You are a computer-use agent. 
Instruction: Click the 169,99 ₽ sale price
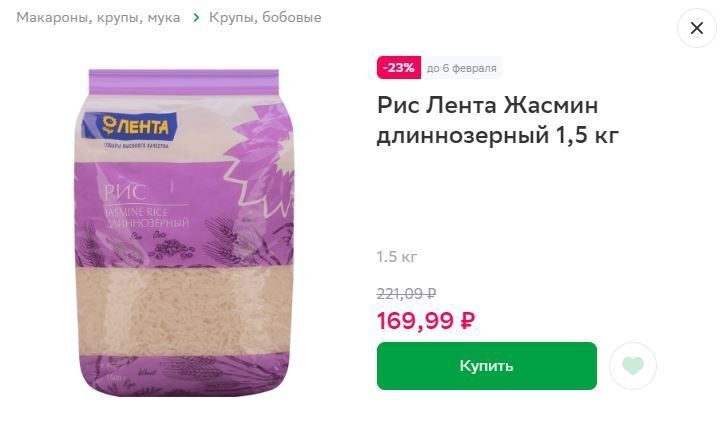(426, 320)
